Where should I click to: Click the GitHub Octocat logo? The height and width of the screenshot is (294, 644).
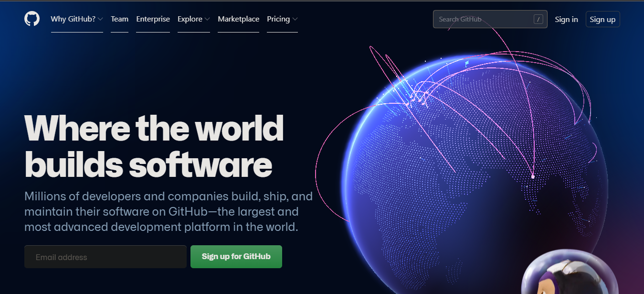(32, 19)
